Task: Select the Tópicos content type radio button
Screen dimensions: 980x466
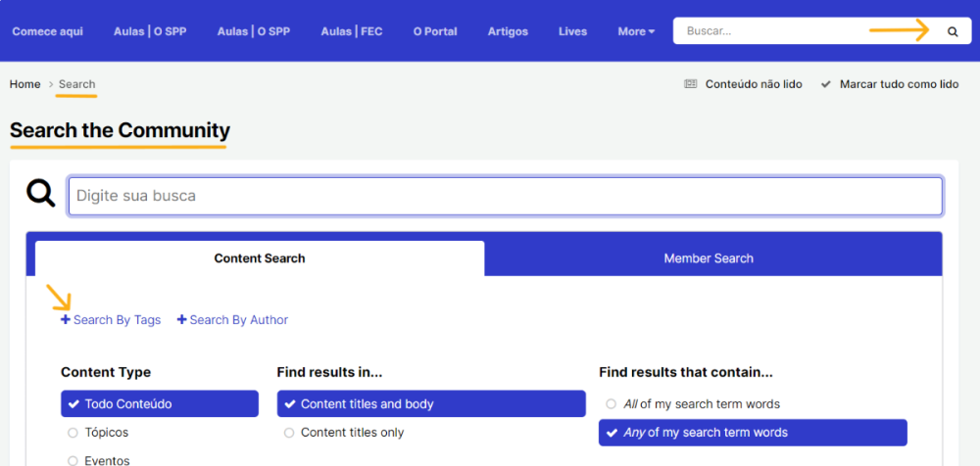Action: [73, 433]
